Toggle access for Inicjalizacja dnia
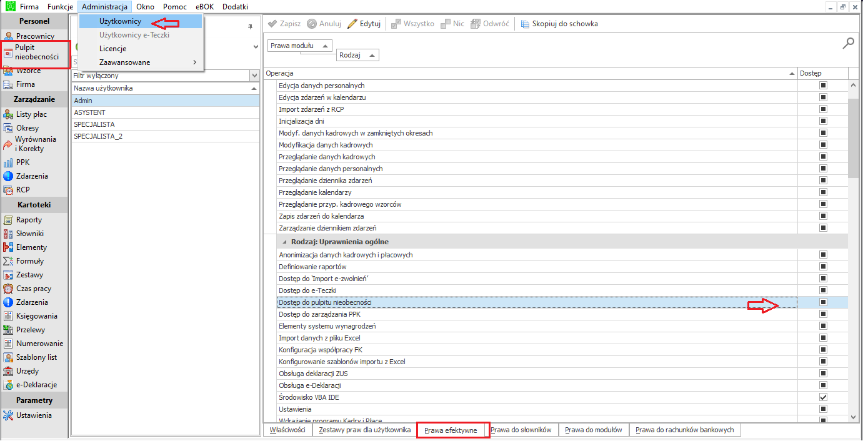868x446 pixels. [823, 121]
